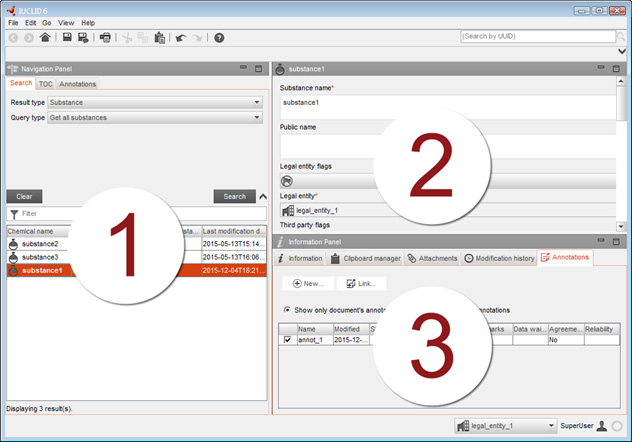Click the SuperUser person icon

point(602,426)
